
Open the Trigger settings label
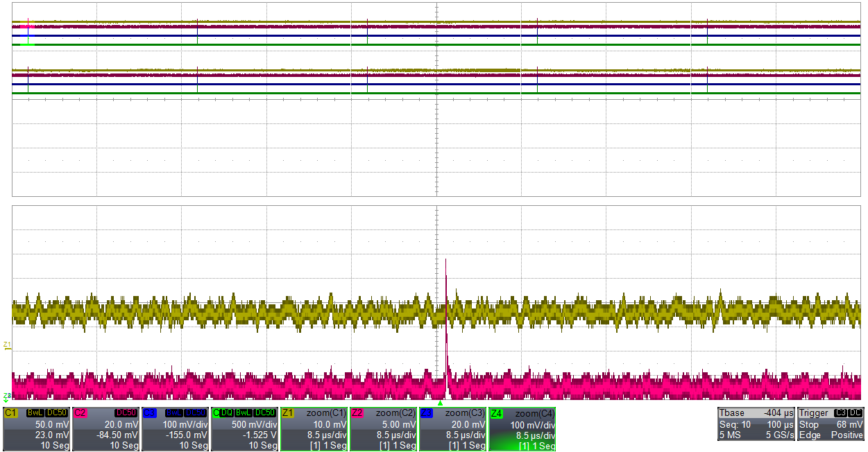point(814,413)
